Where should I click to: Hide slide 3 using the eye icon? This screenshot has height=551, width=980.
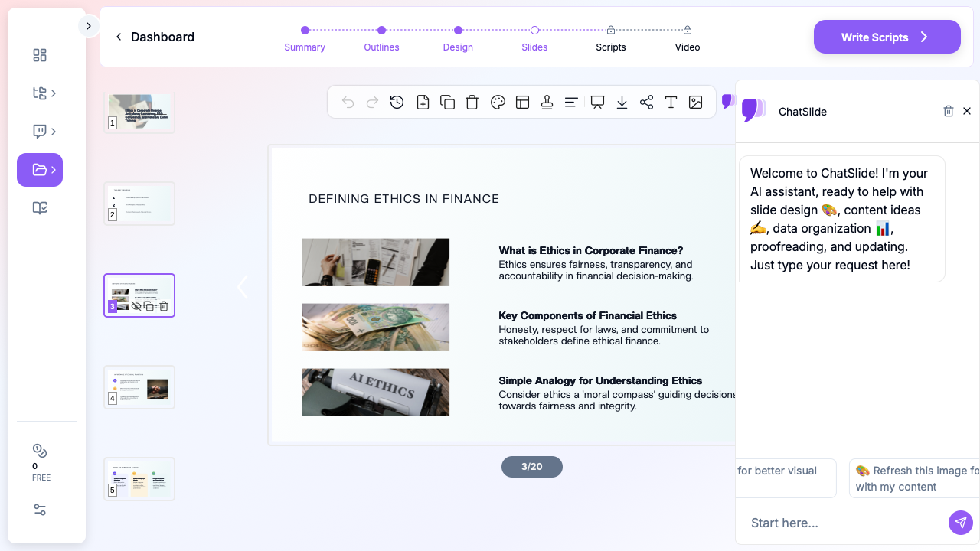click(136, 306)
